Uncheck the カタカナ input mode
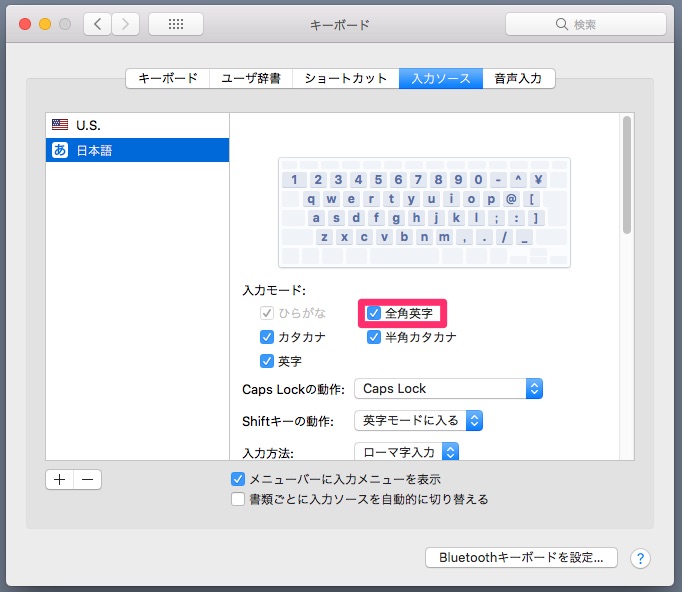Screen dimensions: 682x592 [267, 337]
